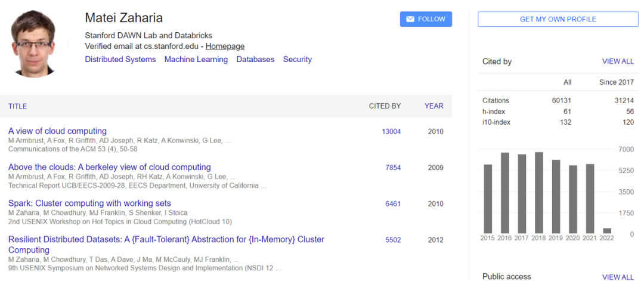644x281 pixels.
Task: Open 'A view of cloud computing' paper
Action: [57, 131]
